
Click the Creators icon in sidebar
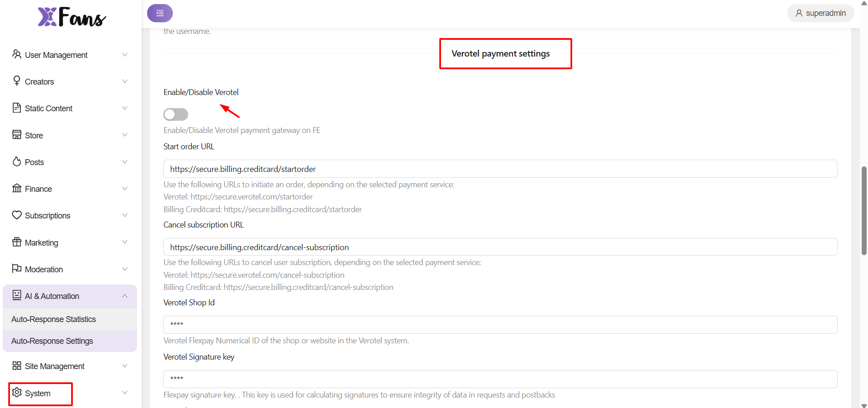pyautogui.click(x=17, y=81)
